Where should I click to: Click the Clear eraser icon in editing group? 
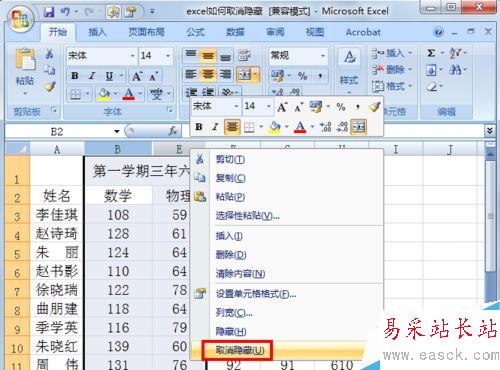431,87
